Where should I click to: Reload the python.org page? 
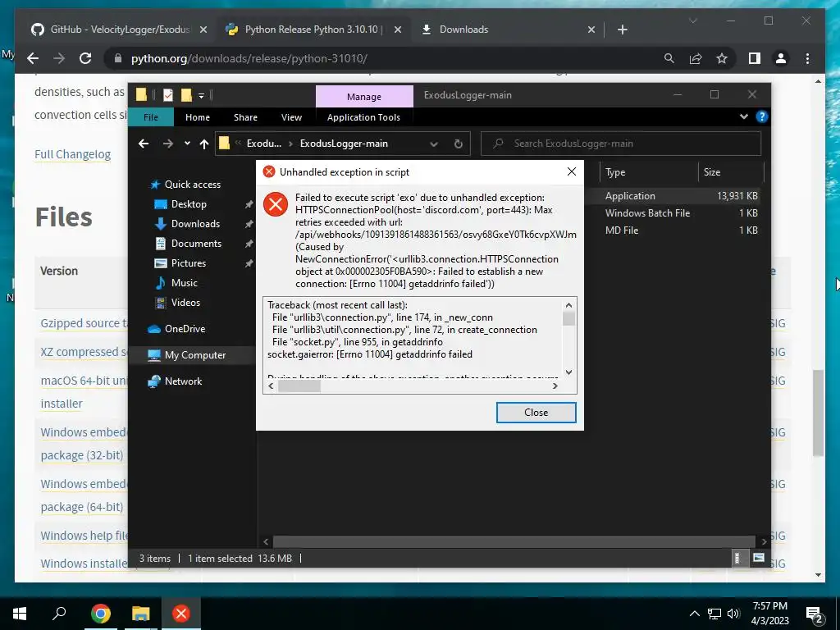coord(85,58)
